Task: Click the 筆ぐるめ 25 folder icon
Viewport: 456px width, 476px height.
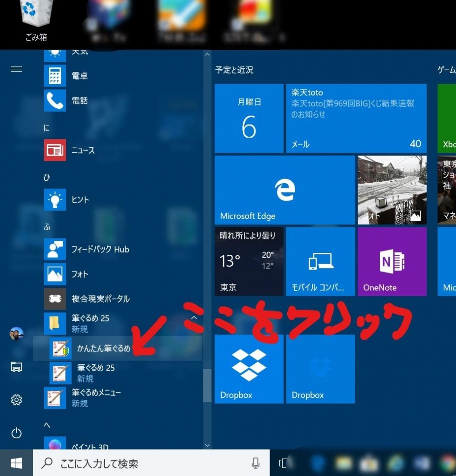Action: tap(55, 324)
